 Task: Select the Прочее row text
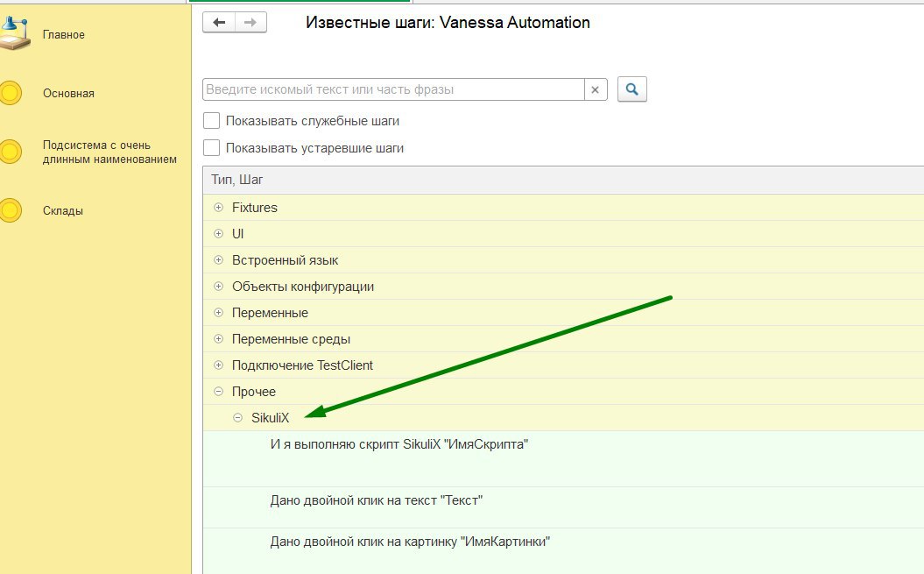click(254, 392)
